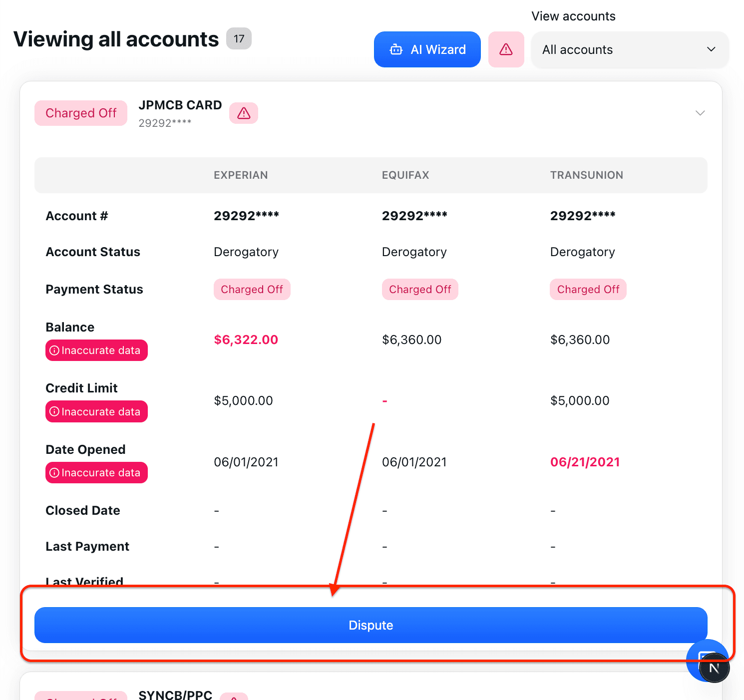The width and height of the screenshot is (744, 700).
Task: Click the red 06/21/2021 TransUnion date
Action: point(585,462)
